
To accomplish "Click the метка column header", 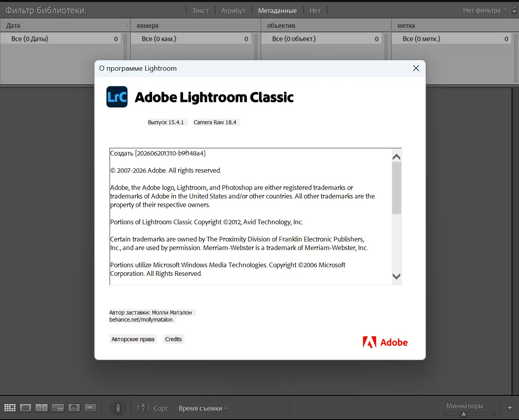I will (455, 25).
